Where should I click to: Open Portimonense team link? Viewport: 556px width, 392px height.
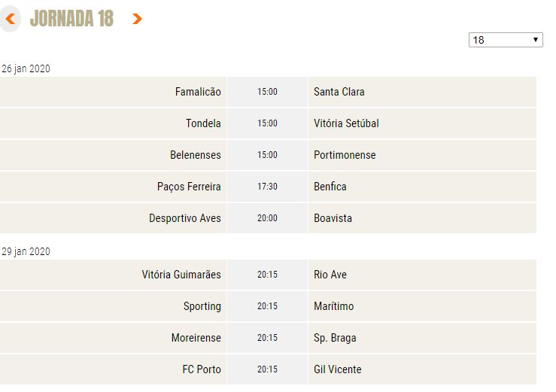[345, 155]
